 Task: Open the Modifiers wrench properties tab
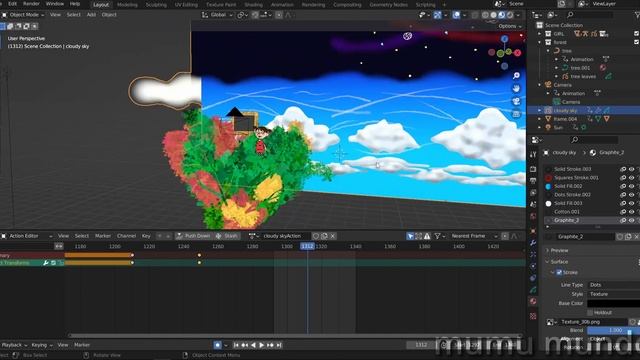pos(533,242)
